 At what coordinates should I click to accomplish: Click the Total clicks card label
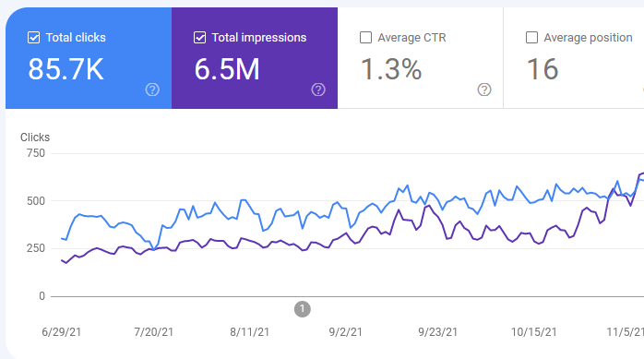[76, 38]
